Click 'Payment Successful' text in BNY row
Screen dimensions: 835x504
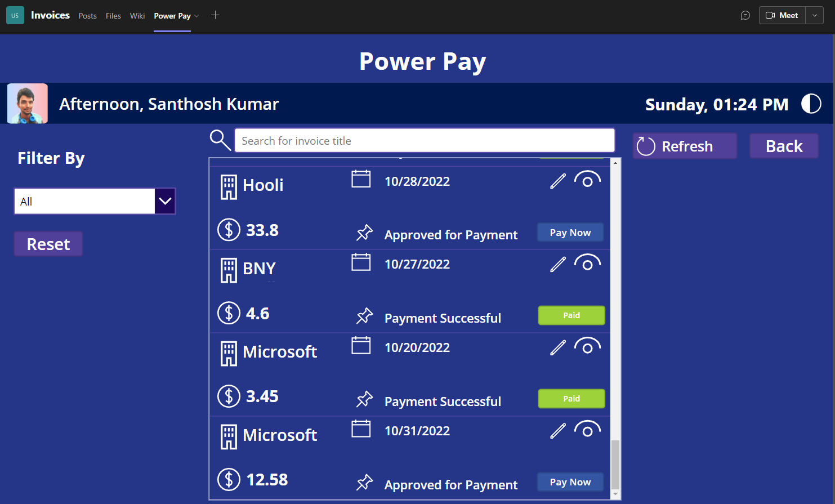pyautogui.click(x=443, y=318)
